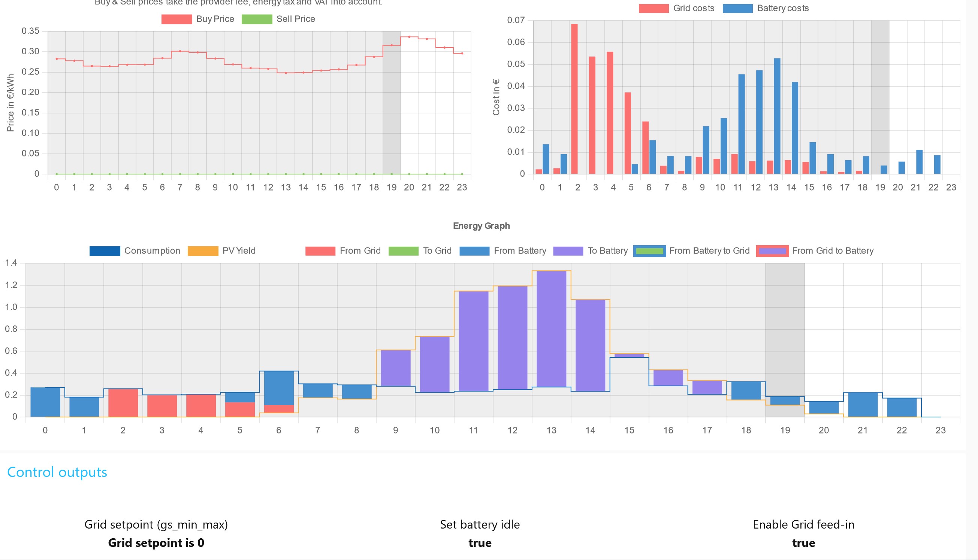The height and width of the screenshot is (560, 978).
Task: Open the Control outputs section heading
Action: point(57,472)
